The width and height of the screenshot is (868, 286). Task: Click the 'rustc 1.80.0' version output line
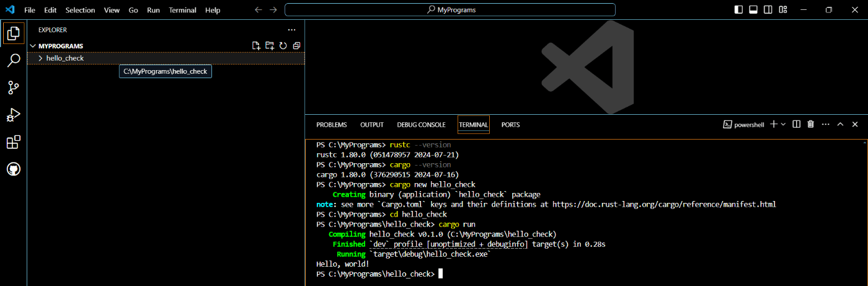[x=387, y=154]
